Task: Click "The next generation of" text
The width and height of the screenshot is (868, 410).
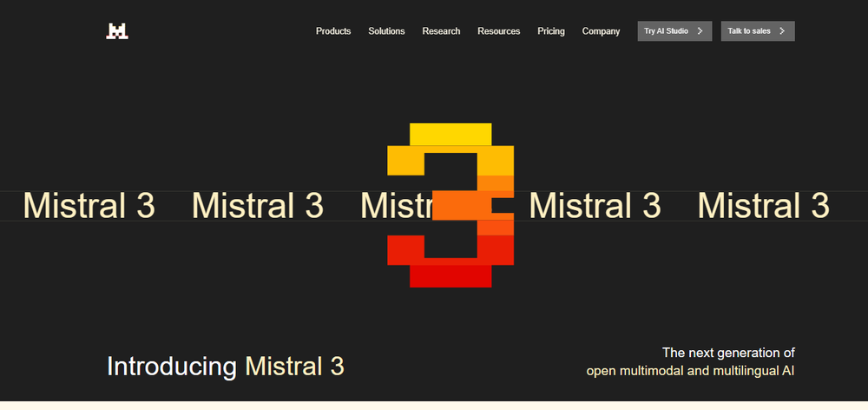Action: 728,353
